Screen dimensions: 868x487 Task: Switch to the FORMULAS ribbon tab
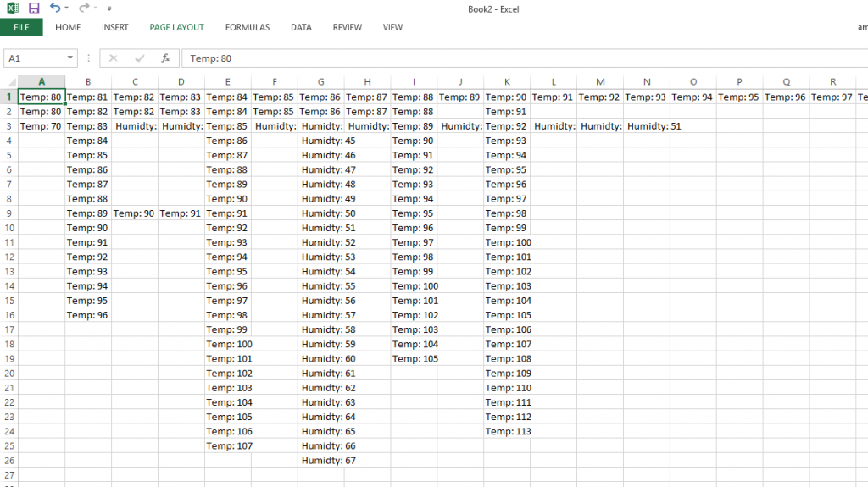[248, 27]
